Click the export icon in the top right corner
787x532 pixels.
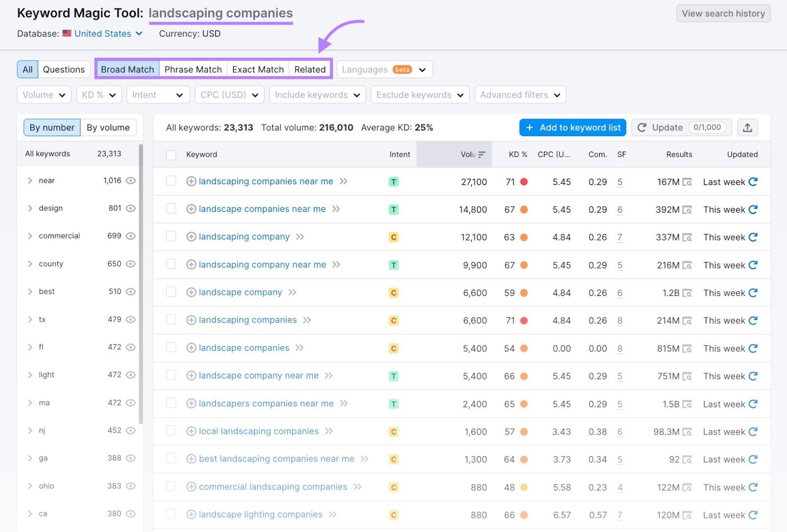[748, 127]
